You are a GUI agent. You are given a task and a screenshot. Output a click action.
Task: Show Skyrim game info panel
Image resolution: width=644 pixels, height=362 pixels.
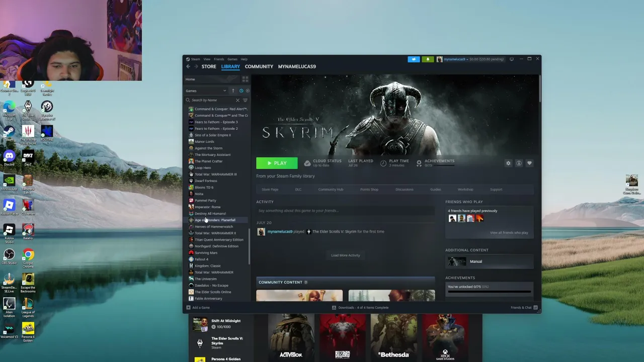pos(519,163)
